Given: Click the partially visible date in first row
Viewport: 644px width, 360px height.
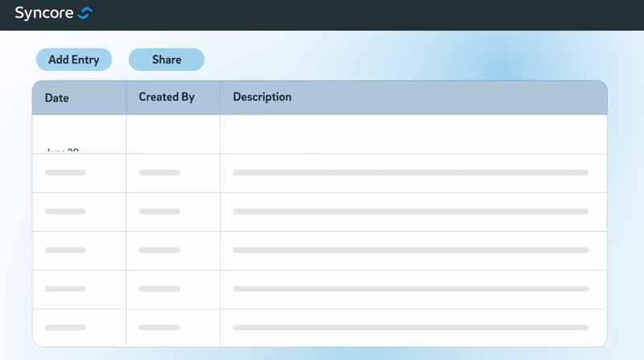Looking at the screenshot, I should point(62,149).
